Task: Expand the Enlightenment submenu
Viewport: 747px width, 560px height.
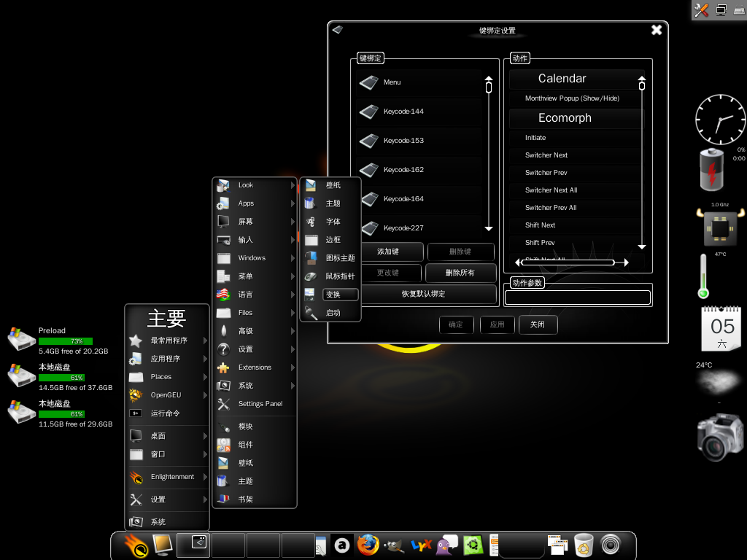Action: 167,477
